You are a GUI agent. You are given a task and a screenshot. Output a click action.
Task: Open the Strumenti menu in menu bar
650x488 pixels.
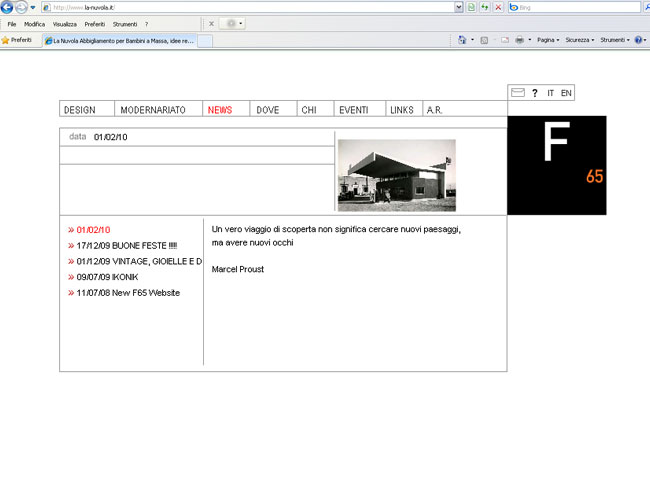tap(125, 24)
